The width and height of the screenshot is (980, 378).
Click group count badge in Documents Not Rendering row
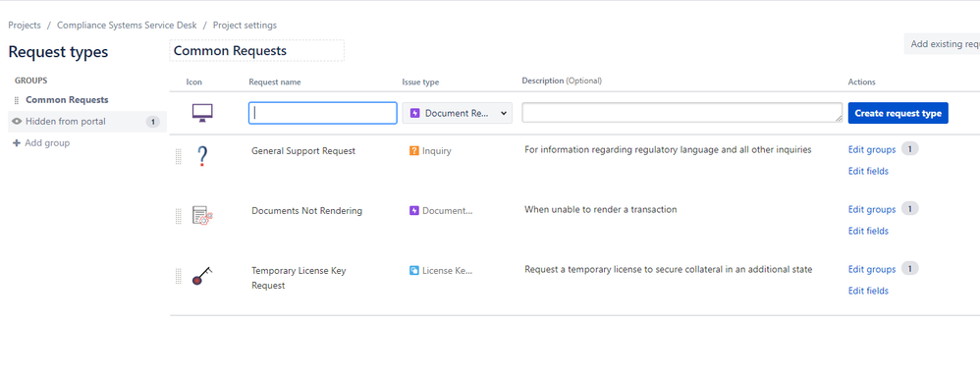pos(910,209)
